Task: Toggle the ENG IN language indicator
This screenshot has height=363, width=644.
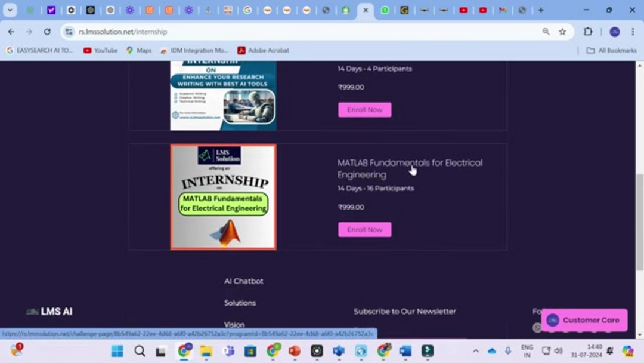Action: click(527, 351)
